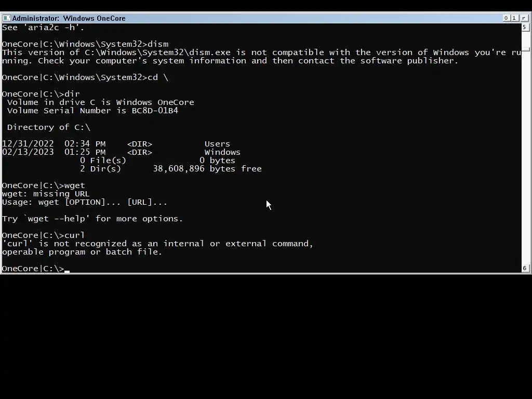The image size is (532, 399).
Task: Click the scroll-up arrow labeled 5
Action: [x=525, y=27]
